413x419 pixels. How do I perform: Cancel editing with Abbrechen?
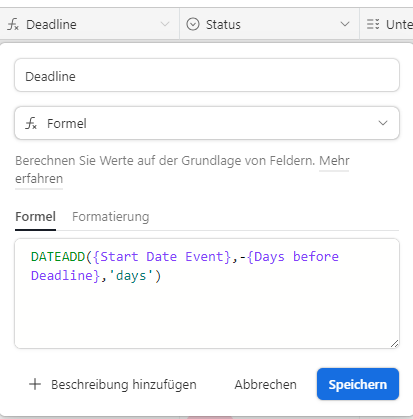pyautogui.click(x=265, y=384)
